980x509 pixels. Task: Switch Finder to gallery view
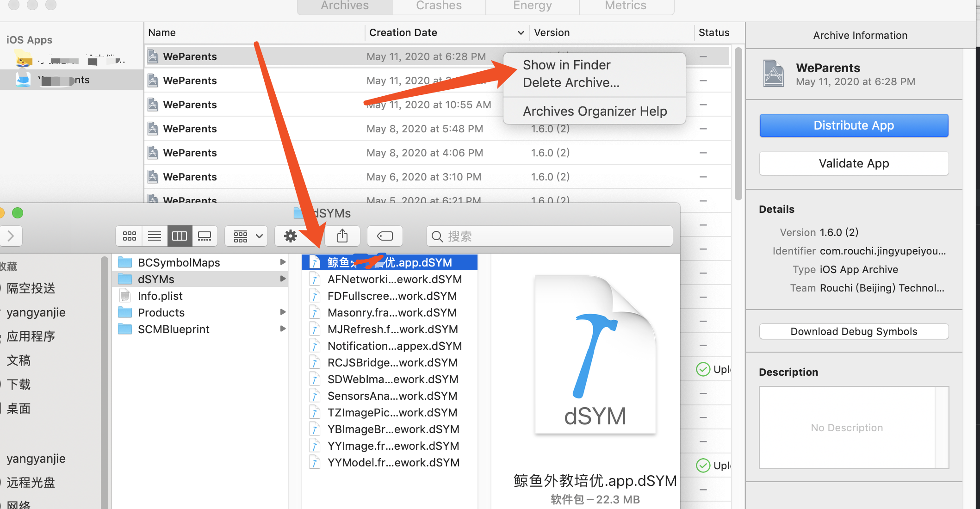205,236
